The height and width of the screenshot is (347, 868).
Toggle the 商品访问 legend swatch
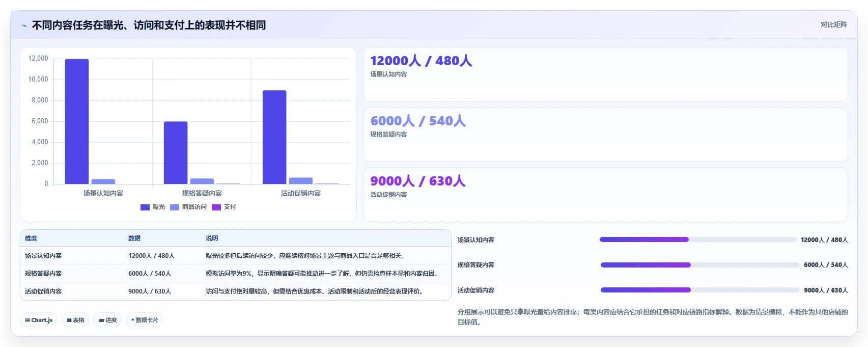[175, 207]
